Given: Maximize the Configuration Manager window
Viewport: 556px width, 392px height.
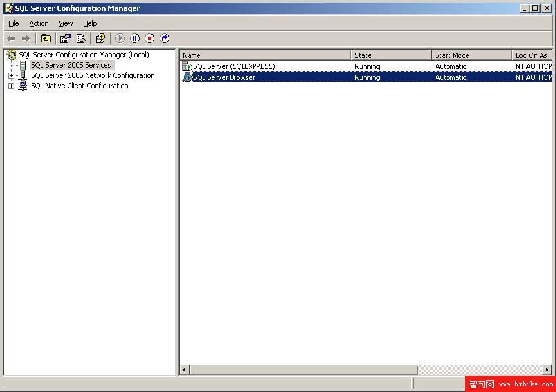Looking at the screenshot, I should [535, 8].
